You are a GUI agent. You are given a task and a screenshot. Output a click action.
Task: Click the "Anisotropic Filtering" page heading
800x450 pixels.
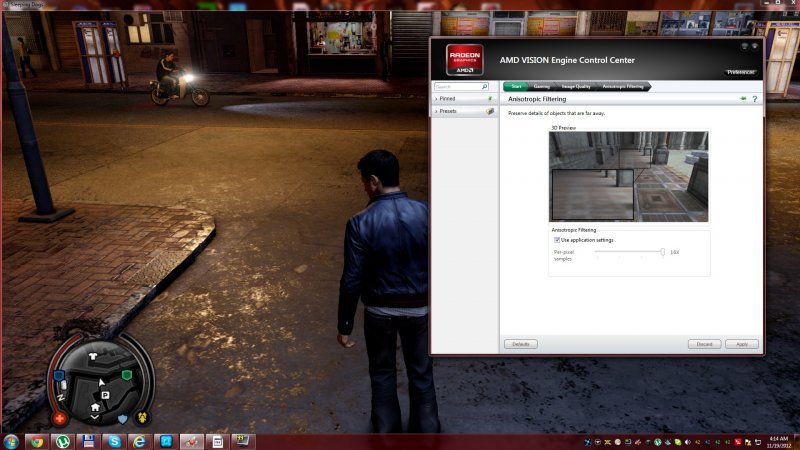click(537, 99)
